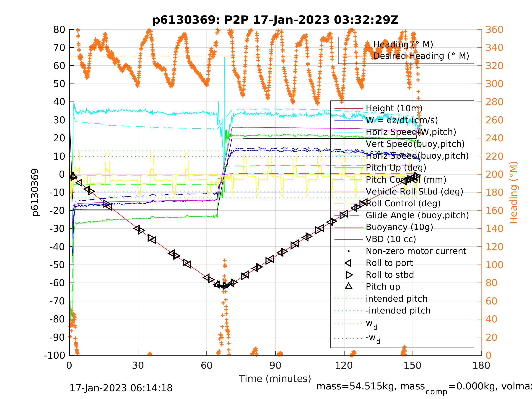Click the '360' tick on heading axis

tap(494, 30)
